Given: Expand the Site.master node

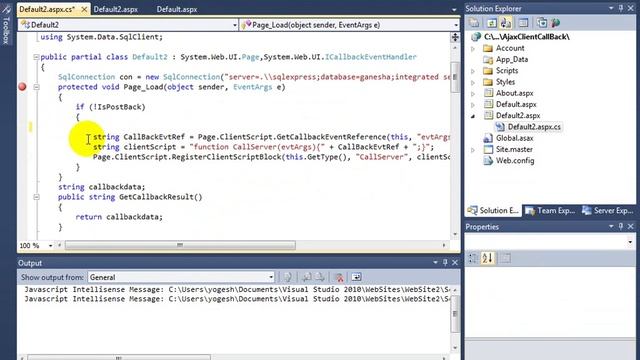Looking at the screenshot, I should pyautogui.click(x=473, y=150).
